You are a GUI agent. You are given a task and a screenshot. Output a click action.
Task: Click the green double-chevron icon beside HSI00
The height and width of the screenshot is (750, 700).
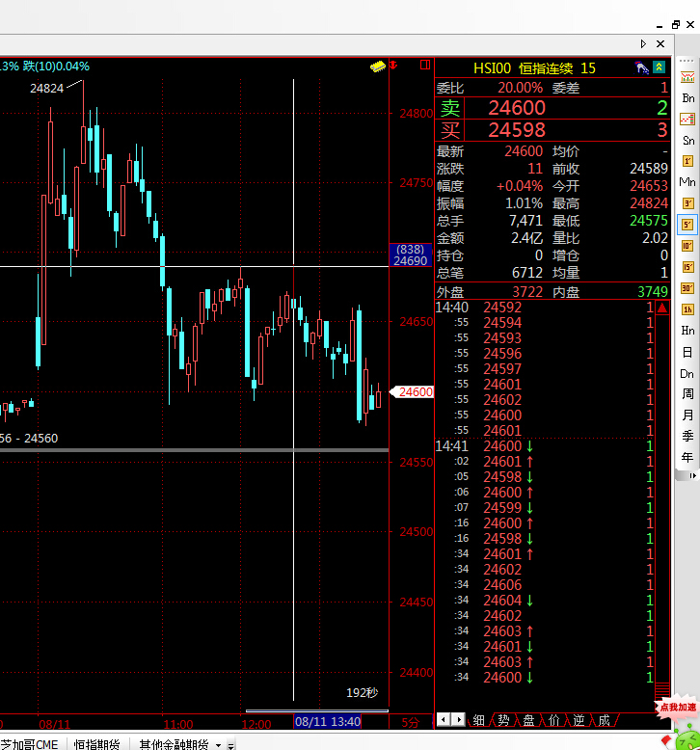(659, 67)
